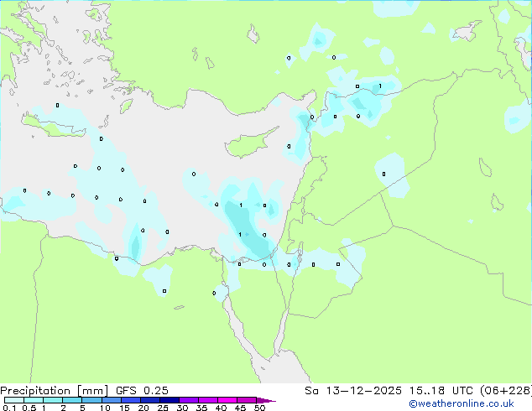Viewport: 532px width, 411px height.
Task: Click the '15..18 UTC' time text
Action: (x=441, y=391)
